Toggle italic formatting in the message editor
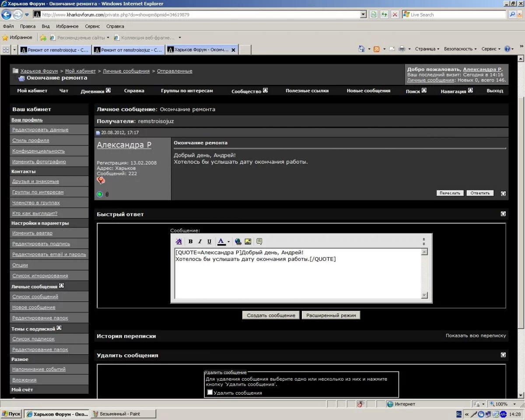This screenshot has width=525, height=420. coord(200,241)
